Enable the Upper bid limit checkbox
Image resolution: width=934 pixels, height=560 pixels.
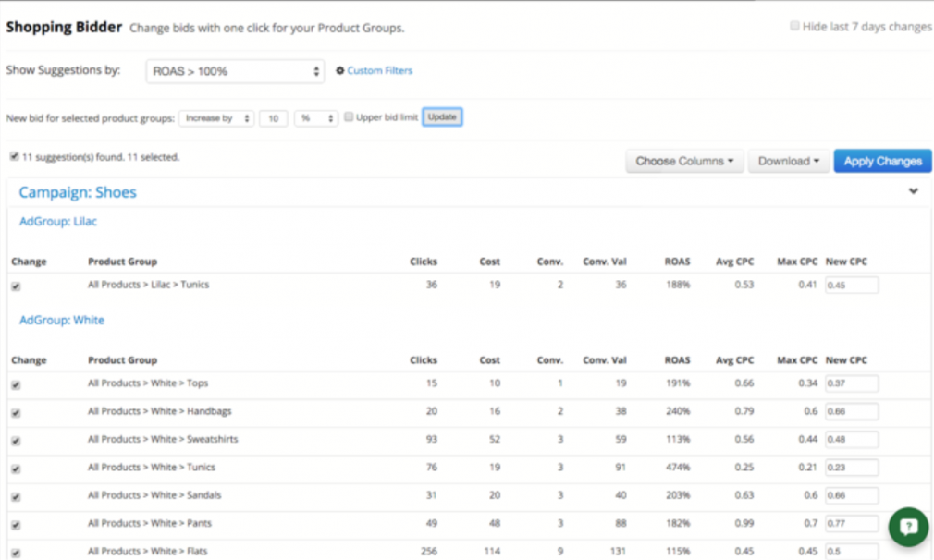coord(349,116)
